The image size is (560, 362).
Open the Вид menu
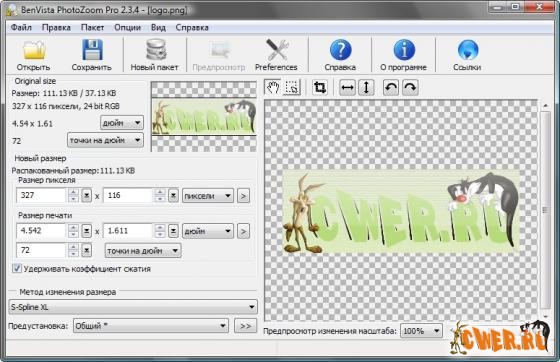point(158,27)
